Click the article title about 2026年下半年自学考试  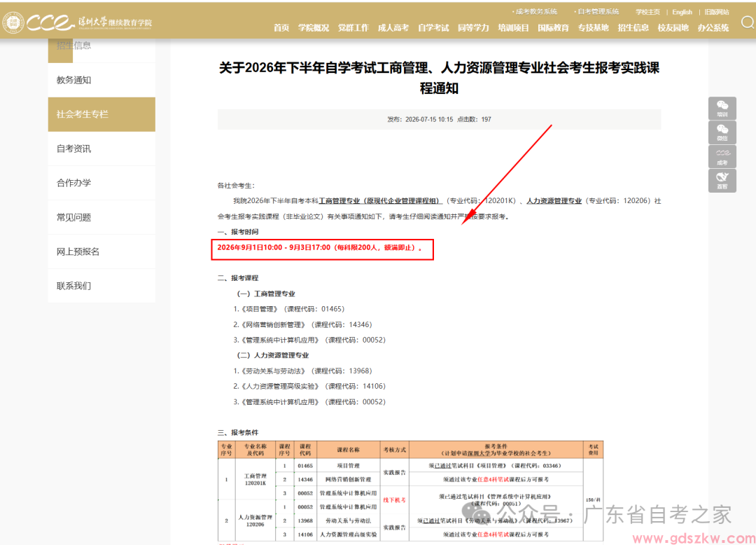tap(439, 78)
